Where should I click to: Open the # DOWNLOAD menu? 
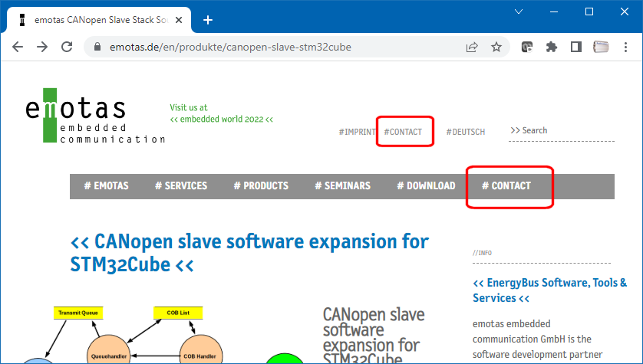click(426, 186)
